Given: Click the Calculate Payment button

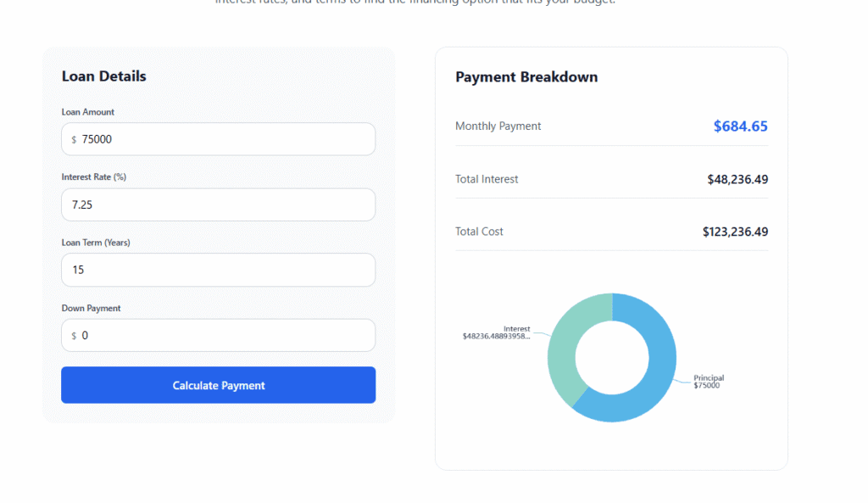Looking at the screenshot, I should (218, 385).
